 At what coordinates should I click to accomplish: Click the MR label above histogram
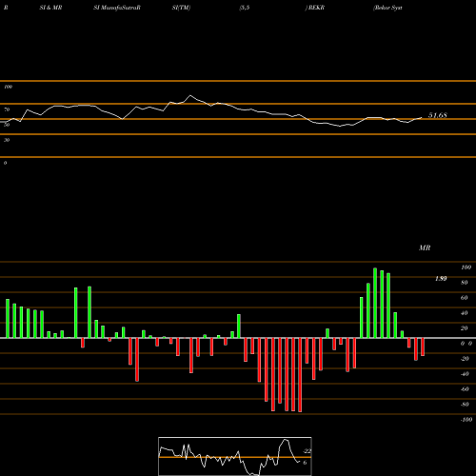pyautogui.click(x=425, y=248)
